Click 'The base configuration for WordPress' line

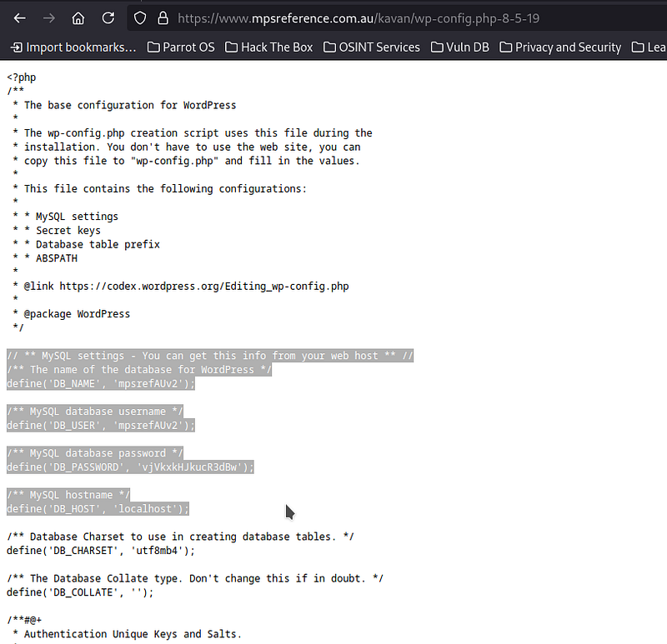(124, 106)
